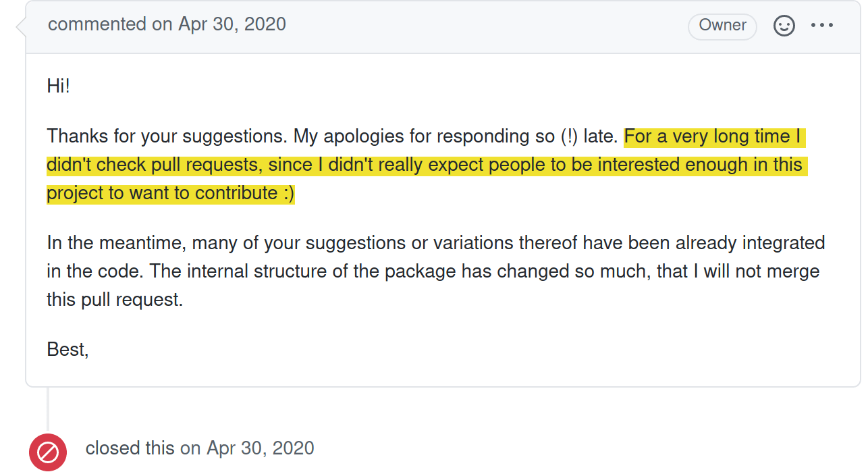Follow the 'Apr 30, 2020' comment timestamp link
Screen dimensions: 868x472
click(x=232, y=24)
